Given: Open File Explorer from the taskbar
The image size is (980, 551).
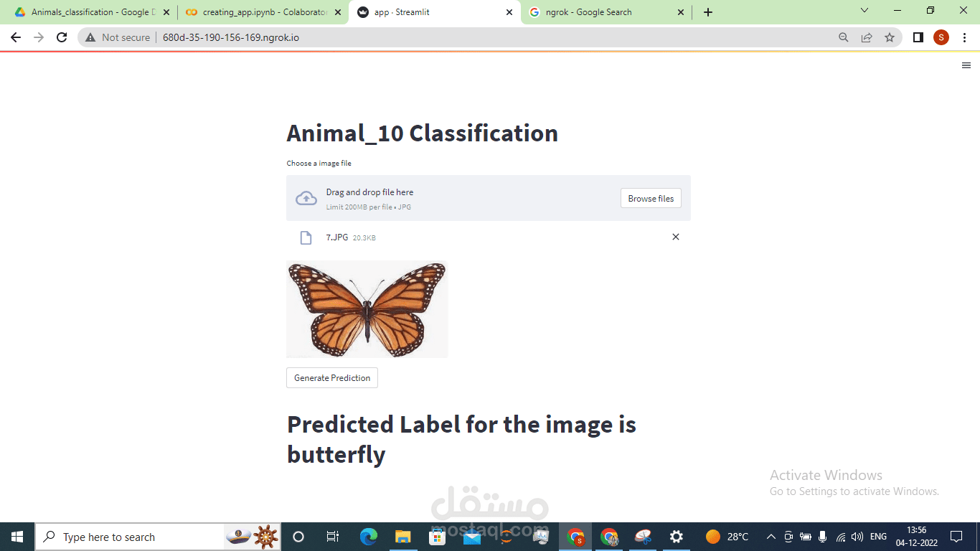Looking at the screenshot, I should [402, 537].
